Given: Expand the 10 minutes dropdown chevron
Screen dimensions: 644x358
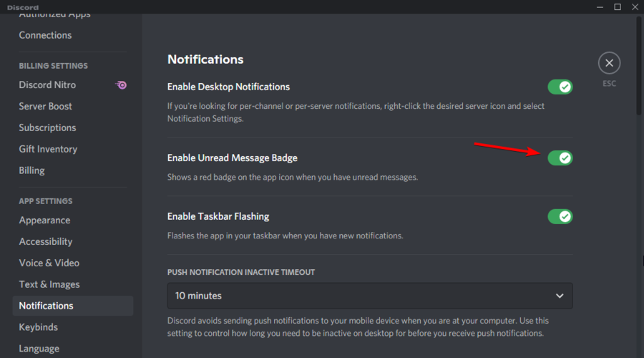Looking at the screenshot, I should click(x=560, y=296).
